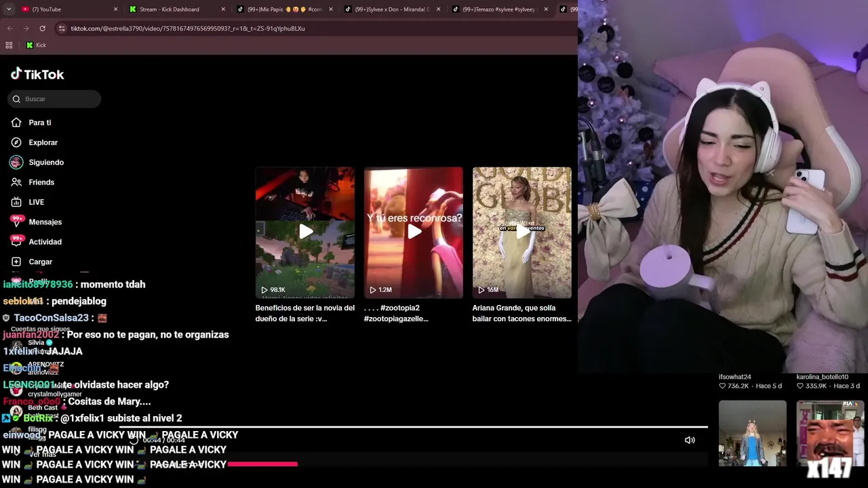
Task: Close the YouTube tab
Action: tap(115, 9)
